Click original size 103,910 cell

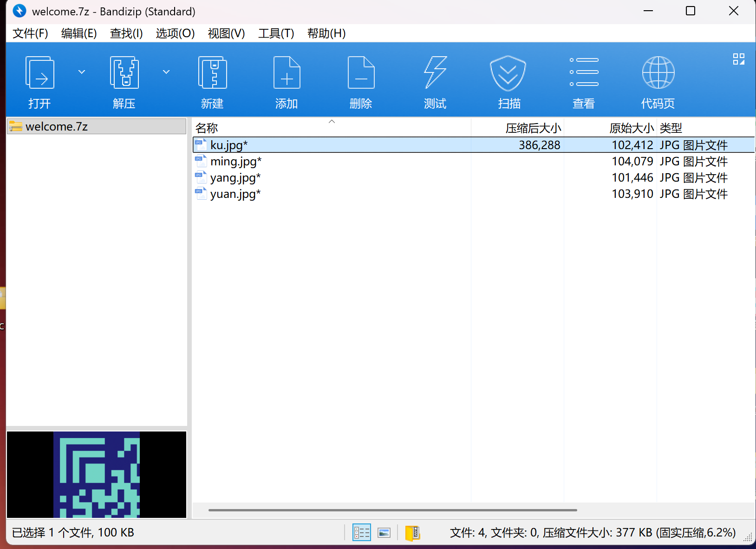click(632, 194)
